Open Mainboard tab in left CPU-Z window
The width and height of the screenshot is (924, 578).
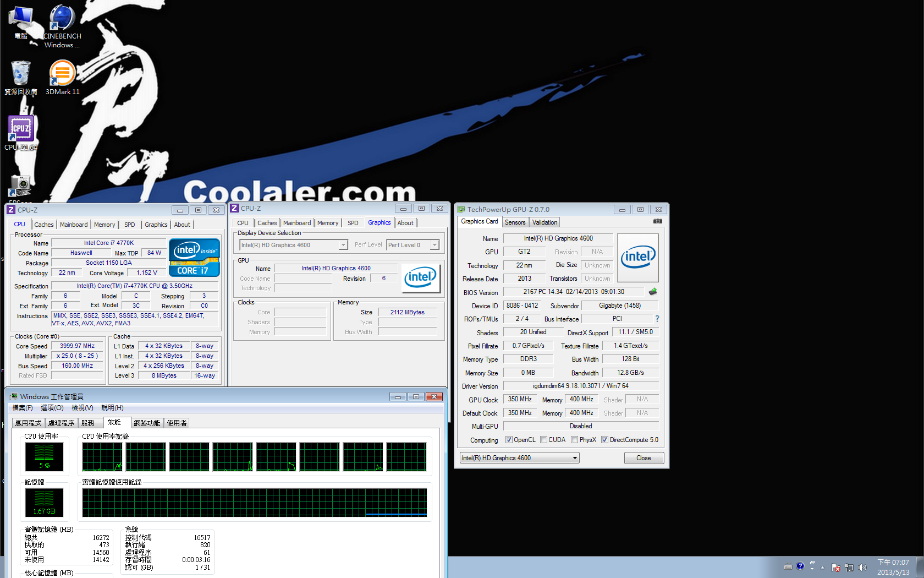click(74, 225)
